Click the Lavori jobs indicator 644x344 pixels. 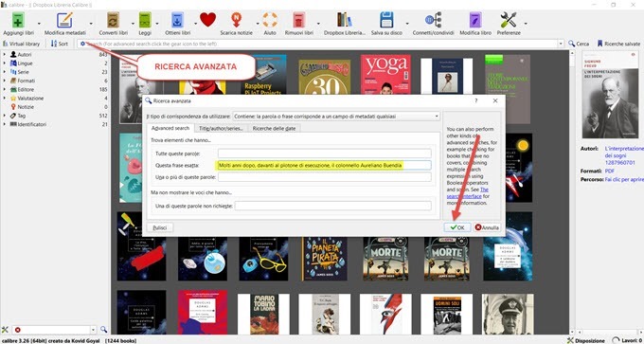coord(627,340)
